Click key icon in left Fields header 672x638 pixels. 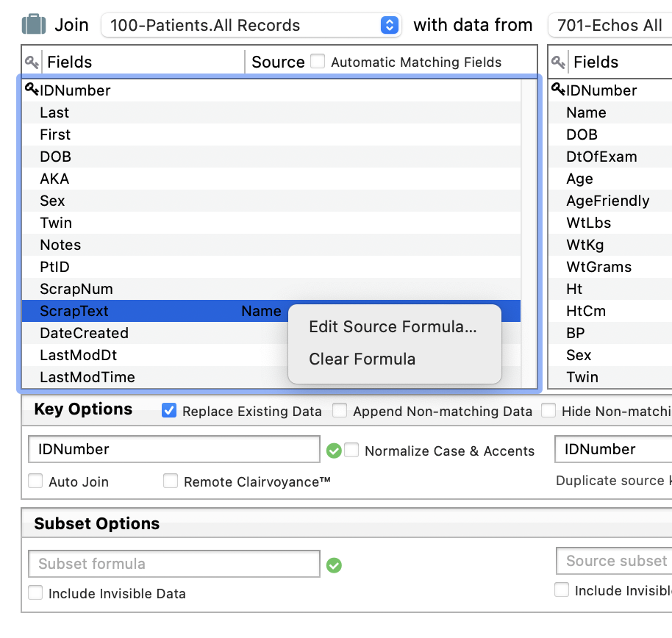pos(32,62)
